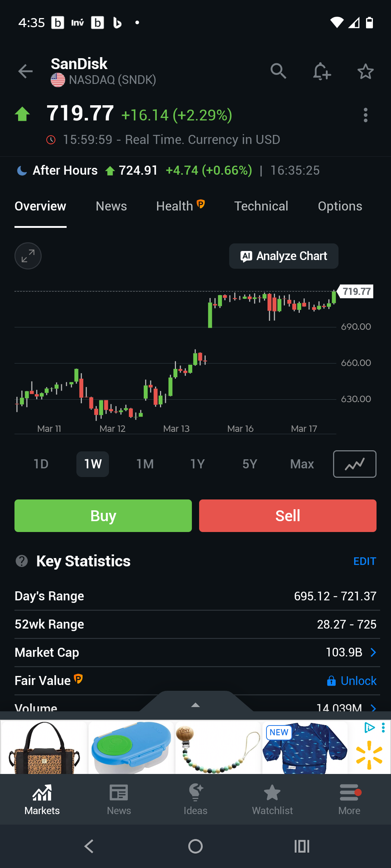Tap the After Hours price 724.91

138,170
